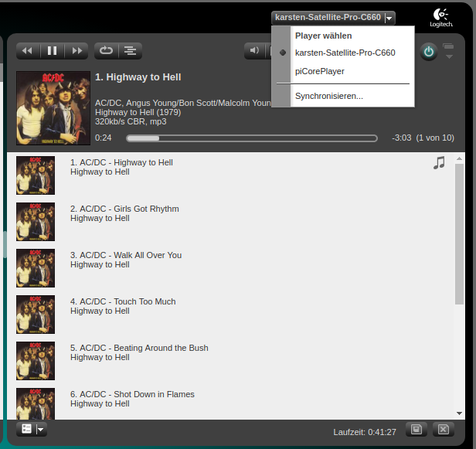Click album subtitle under Girls Got Rhythm

[x=100, y=218]
